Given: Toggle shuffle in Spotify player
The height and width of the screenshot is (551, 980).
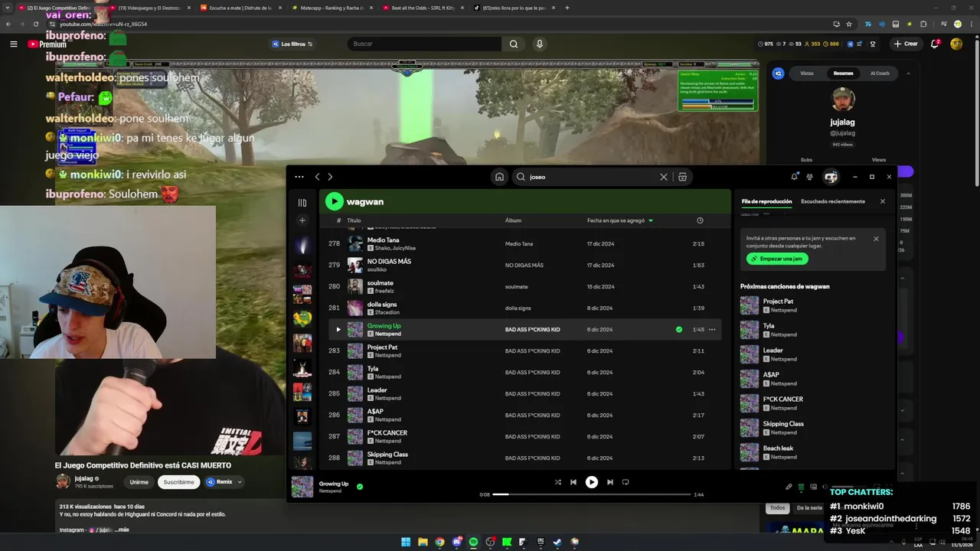Looking at the screenshot, I should point(557,482).
